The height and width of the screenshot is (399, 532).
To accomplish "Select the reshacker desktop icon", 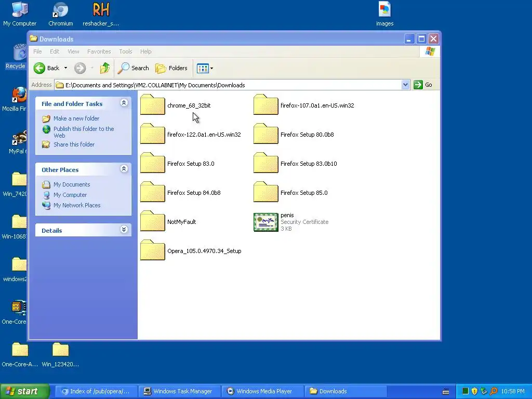I will pyautogui.click(x=101, y=14).
